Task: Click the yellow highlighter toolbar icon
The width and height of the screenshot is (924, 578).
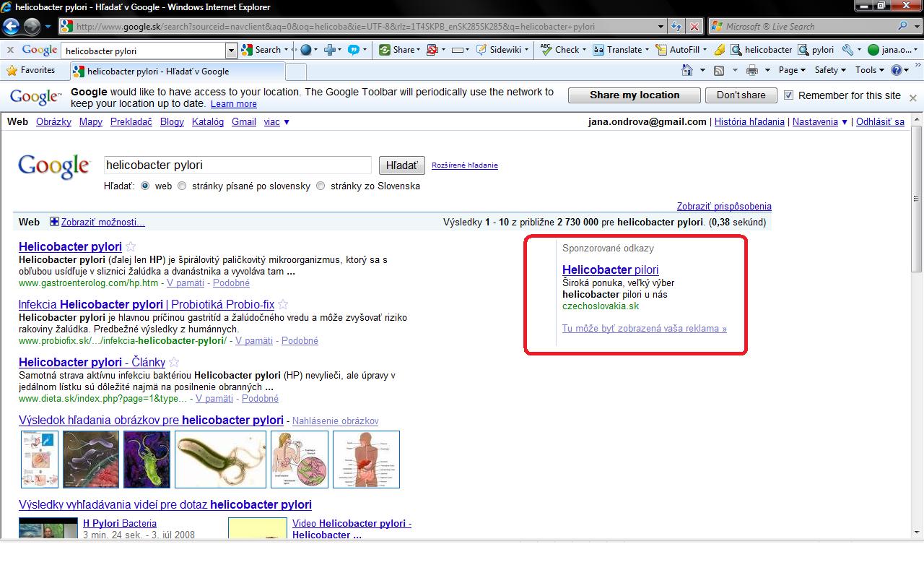Action: (x=719, y=50)
